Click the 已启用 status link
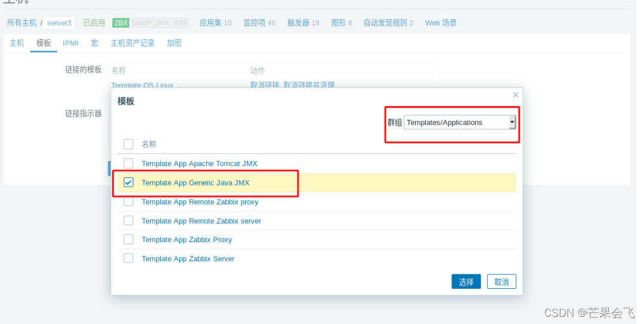The height and width of the screenshot is (324, 644). [94, 23]
